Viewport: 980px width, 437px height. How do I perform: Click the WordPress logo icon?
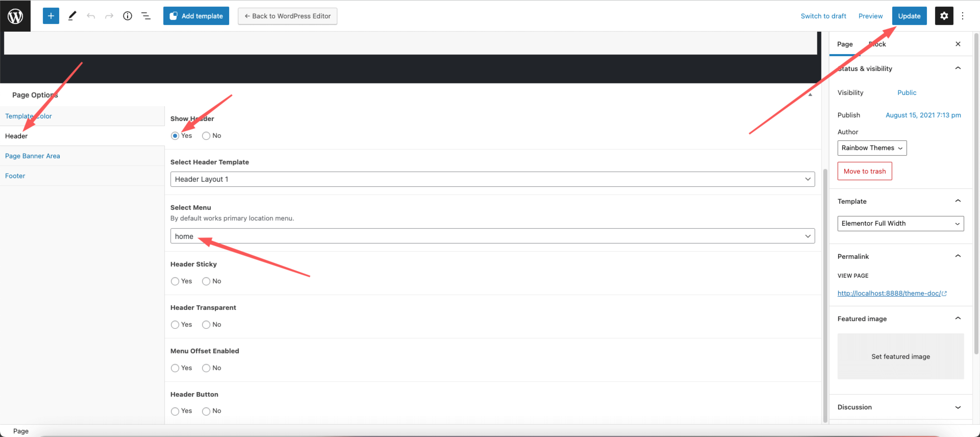[x=16, y=16]
